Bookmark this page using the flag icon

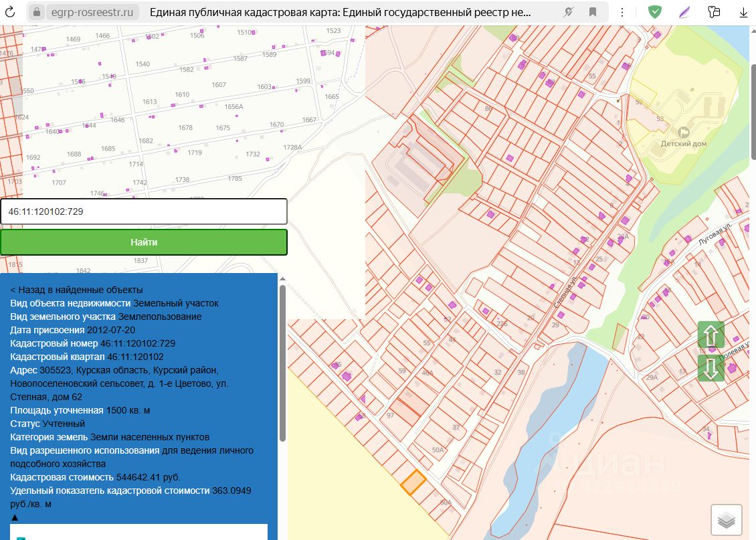click(x=592, y=12)
